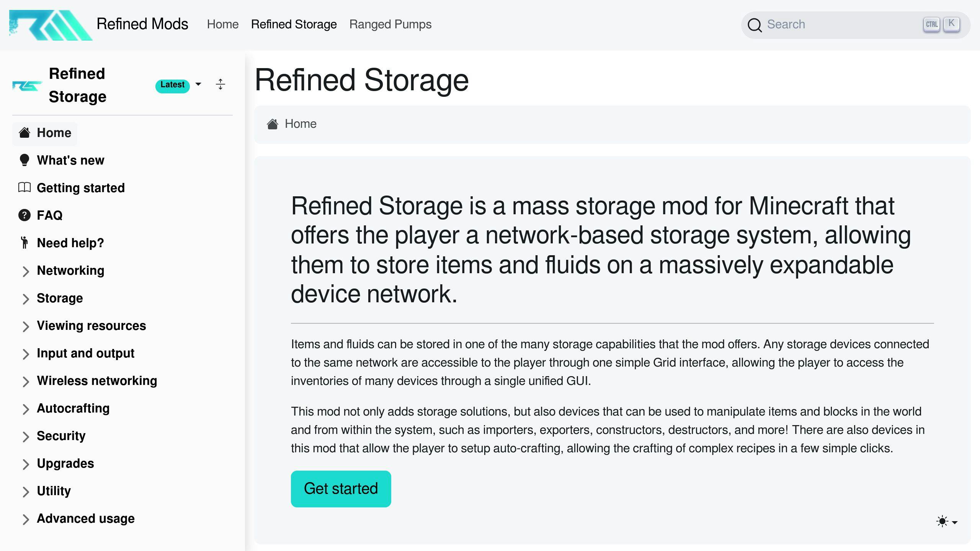The width and height of the screenshot is (980, 551).
Task: Expand the Wireless networking section
Action: pos(25,381)
